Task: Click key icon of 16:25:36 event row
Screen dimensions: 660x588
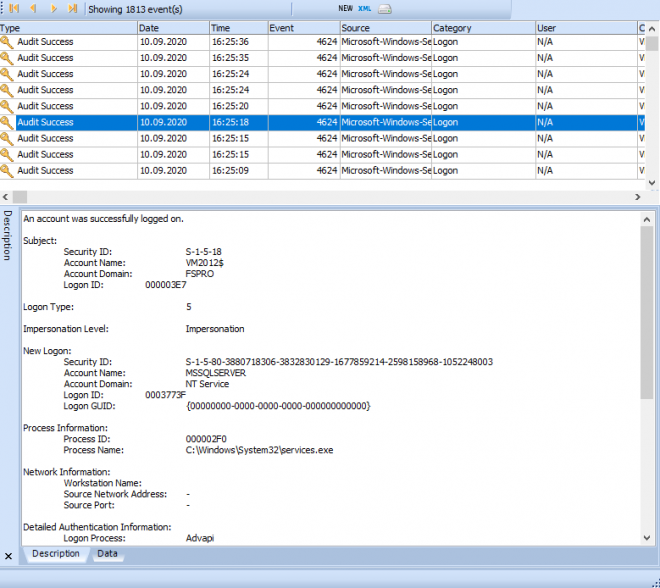Action: pyautogui.click(x=7, y=42)
